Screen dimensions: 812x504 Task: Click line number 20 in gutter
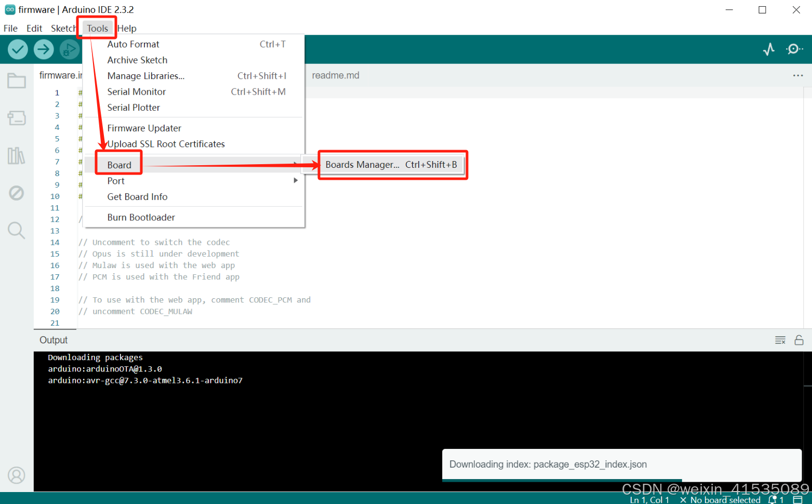(x=55, y=311)
